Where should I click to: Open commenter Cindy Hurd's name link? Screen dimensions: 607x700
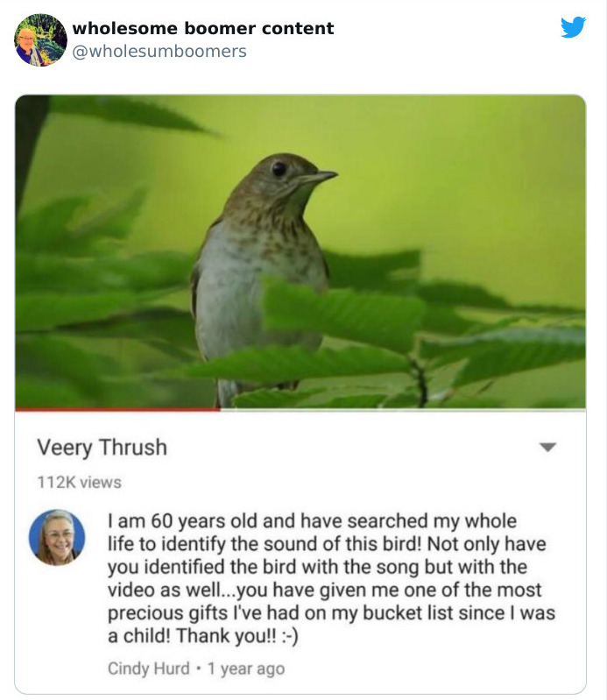click(x=149, y=668)
